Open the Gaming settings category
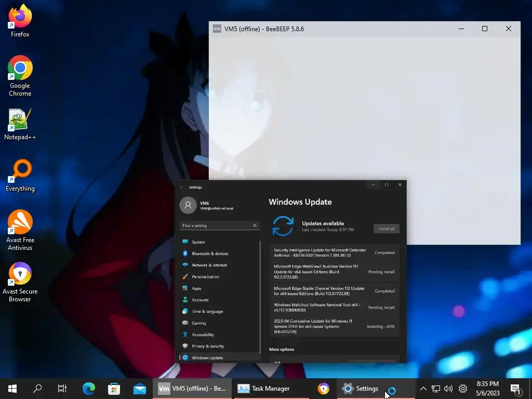Viewport: 532px width, 399px height. click(220, 323)
